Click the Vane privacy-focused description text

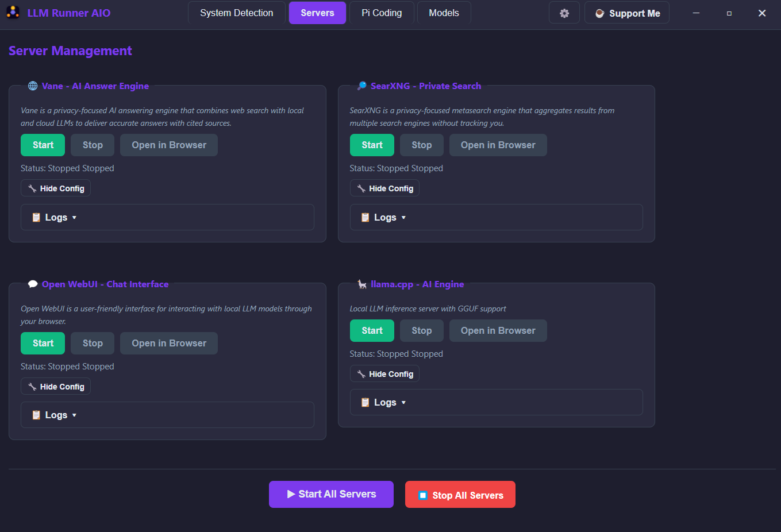(x=163, y=117)
